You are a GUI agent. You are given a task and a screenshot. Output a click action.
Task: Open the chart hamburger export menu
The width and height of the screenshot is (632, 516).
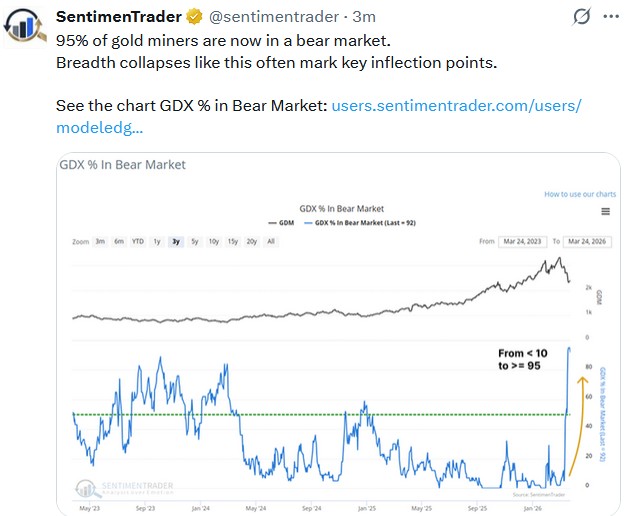605,211
